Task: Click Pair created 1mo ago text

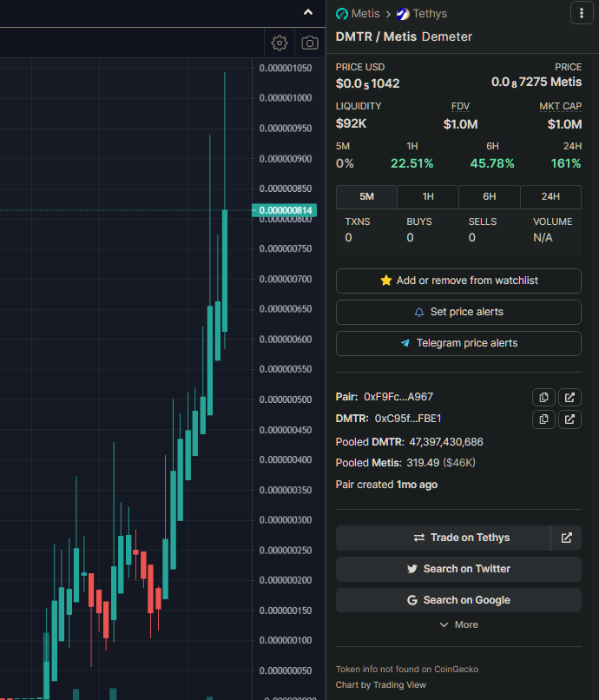Action: (386, 485)
